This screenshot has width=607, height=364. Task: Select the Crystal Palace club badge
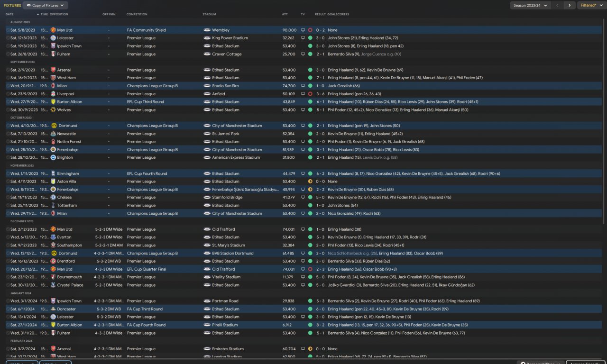click(53, 285)
